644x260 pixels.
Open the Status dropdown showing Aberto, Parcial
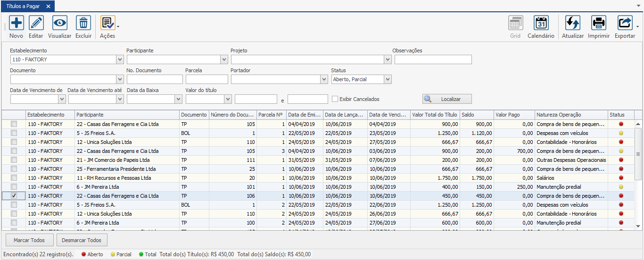(388, 79)
